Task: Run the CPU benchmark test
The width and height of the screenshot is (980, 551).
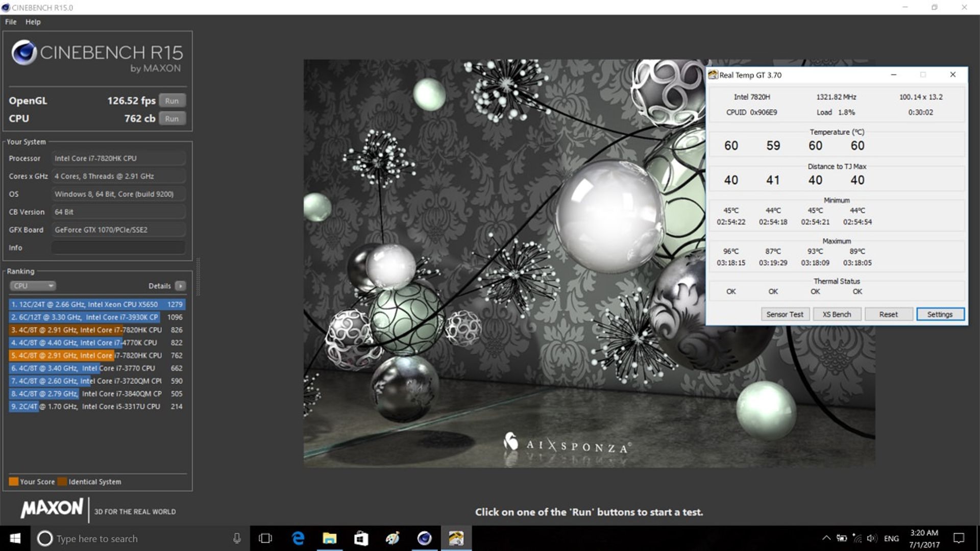Action: [172, 118]
